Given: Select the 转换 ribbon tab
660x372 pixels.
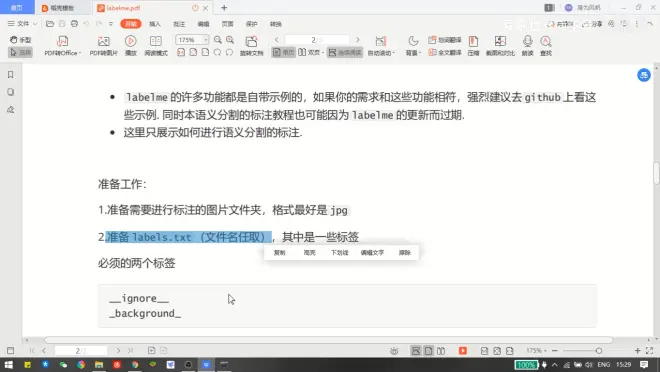Looking at the screenshot, I should [x=276, y=24].
